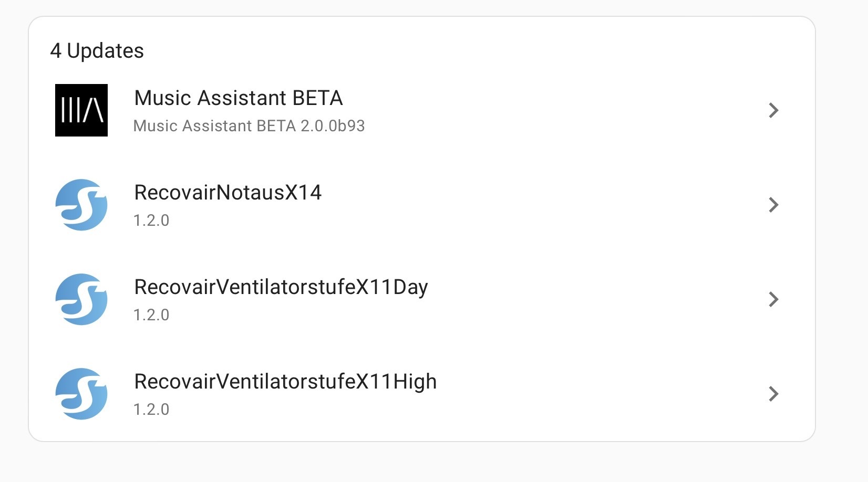Click version text Music Assistant BETA 2.0.0b93

(249, 126)
